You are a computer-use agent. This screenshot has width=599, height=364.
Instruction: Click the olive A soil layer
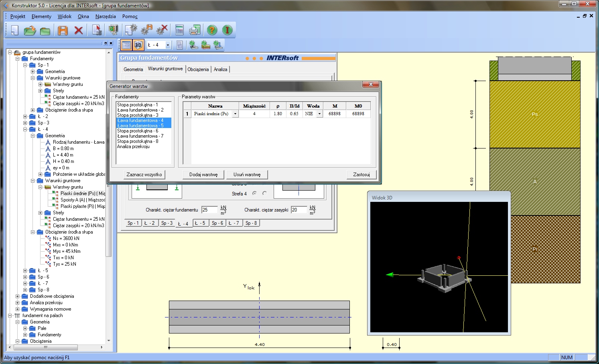[535, 182]
